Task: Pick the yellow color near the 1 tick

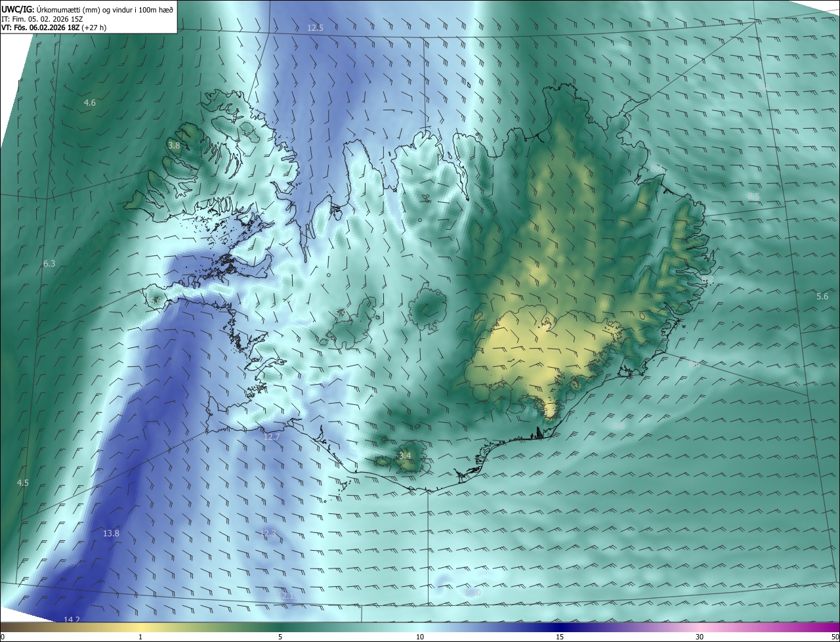Action: (x=140, y=627)
